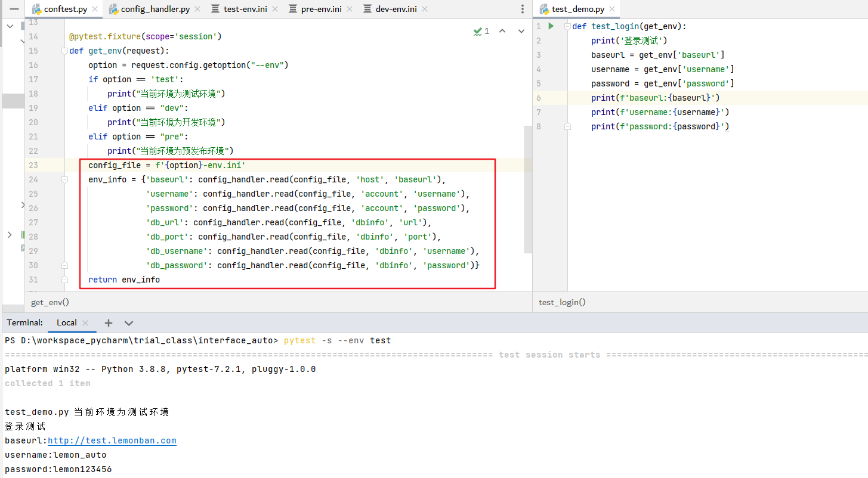868x478 pixels.
Task: Fold test_login function in test_demo.py
Action: click(x=567, y=26)
